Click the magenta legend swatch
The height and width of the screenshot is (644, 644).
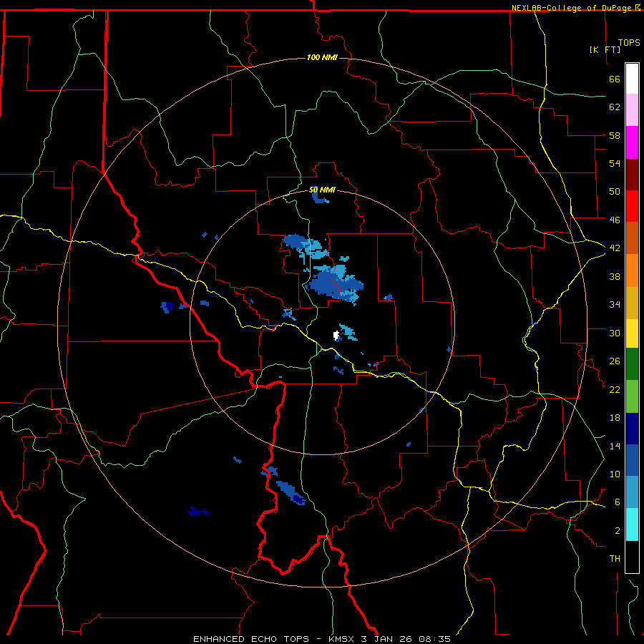[632, 142]
